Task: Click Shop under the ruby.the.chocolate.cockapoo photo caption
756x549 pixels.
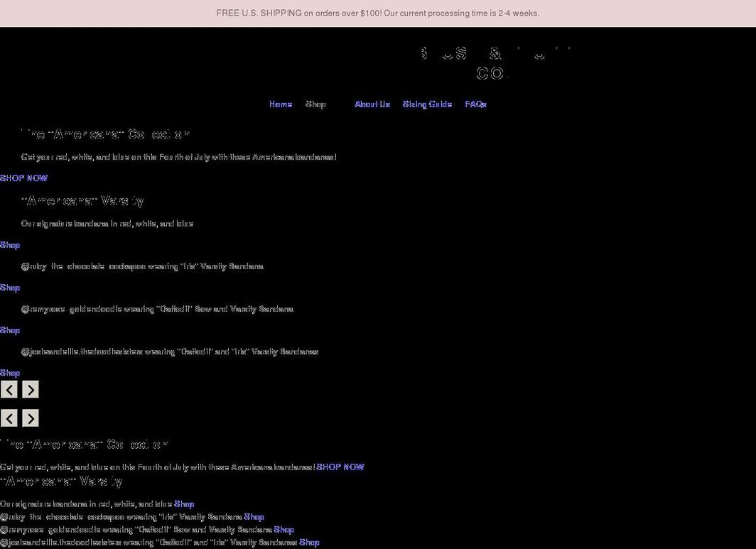Action: (x=10, y=287)
